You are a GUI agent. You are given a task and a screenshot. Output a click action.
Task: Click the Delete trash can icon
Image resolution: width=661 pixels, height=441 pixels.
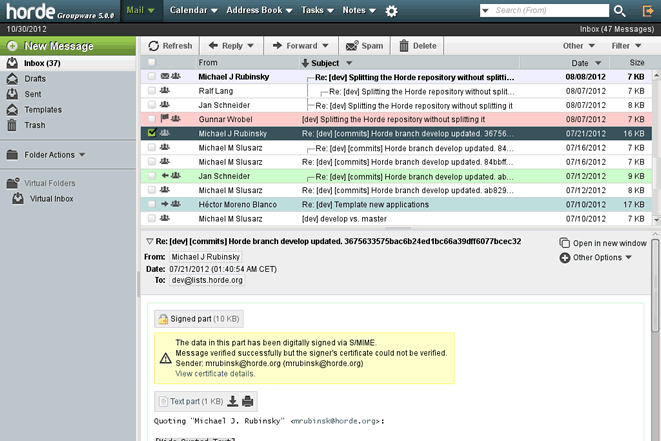[x=404, y=46]
